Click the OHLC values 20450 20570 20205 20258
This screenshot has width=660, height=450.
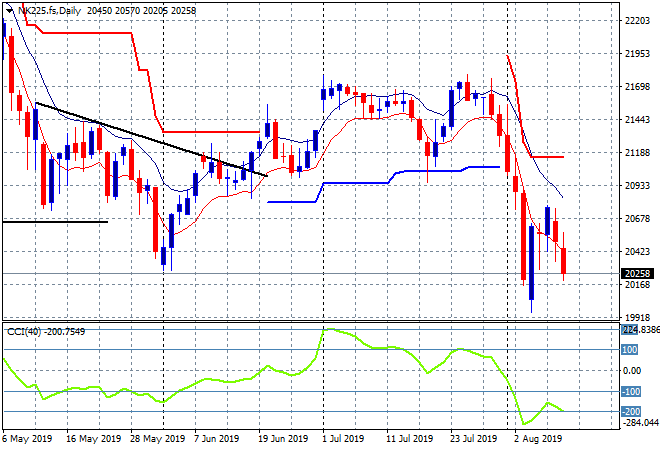(141, 11)
